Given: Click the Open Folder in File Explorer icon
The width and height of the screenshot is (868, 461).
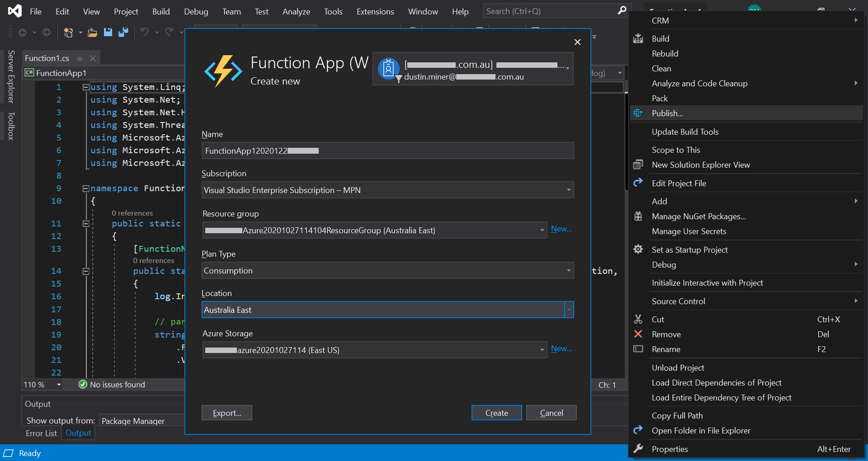Looking at the screenshot, I should [638, 430].
